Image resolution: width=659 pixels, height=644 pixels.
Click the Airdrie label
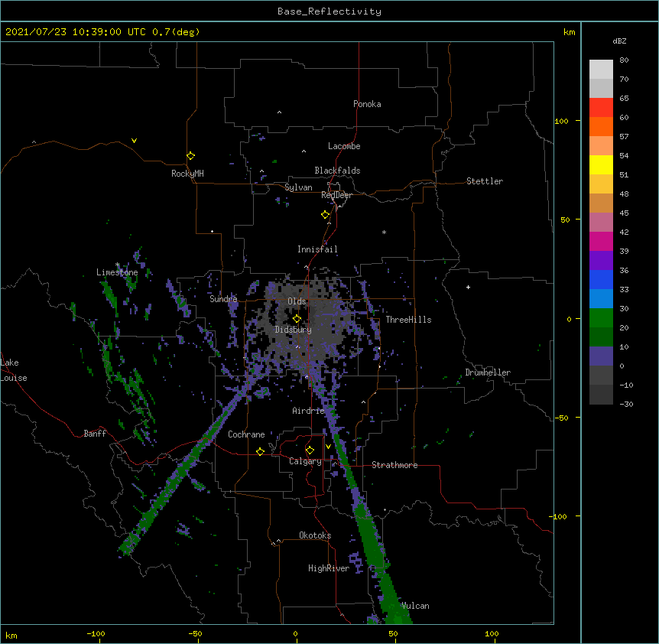[308, 411]
